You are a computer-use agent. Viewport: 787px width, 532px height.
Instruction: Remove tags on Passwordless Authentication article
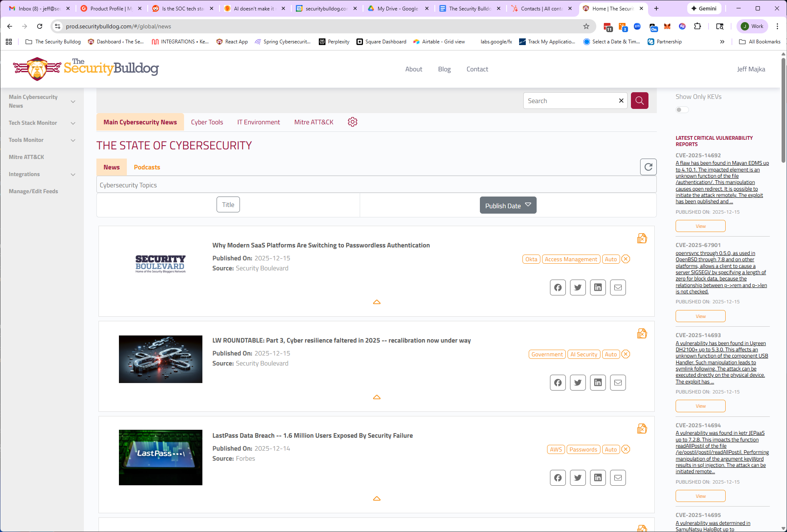pyautogui.click(x=626, y=259)
